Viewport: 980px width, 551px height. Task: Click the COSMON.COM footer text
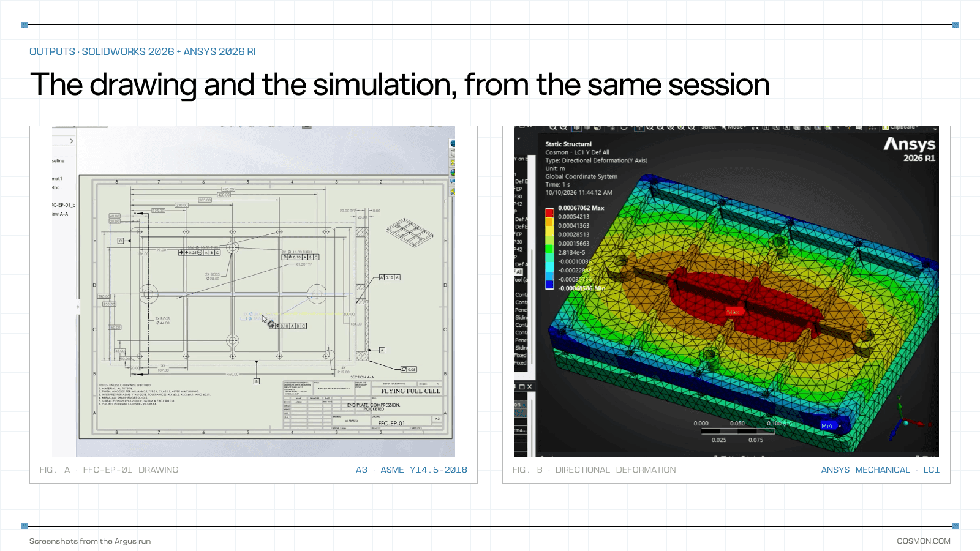[924, 541]
